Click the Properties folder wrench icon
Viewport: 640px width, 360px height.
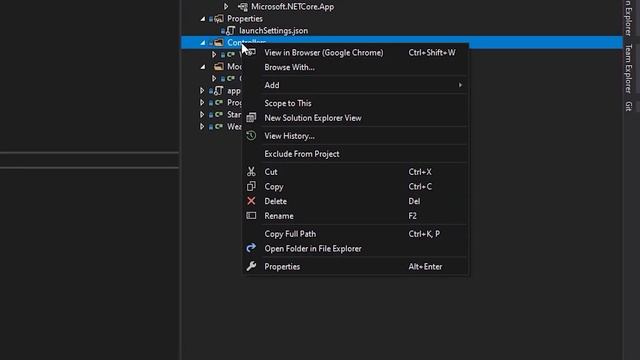pyautogui.click(x=219, y=19)
